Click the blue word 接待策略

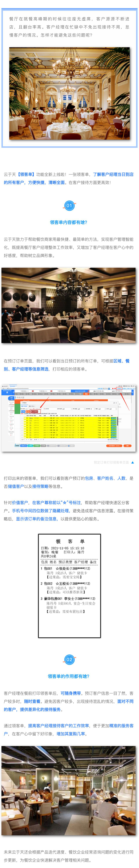coord(40,486)
